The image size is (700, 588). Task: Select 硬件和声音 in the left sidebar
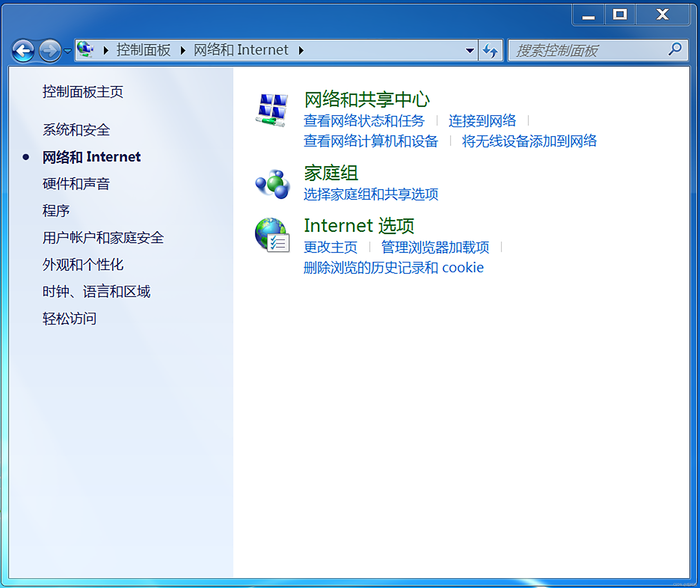(x=76, y=184)
